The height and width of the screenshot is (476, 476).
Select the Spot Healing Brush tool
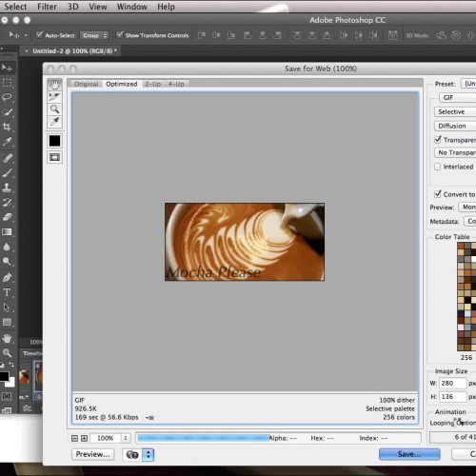tap(7, 158)
